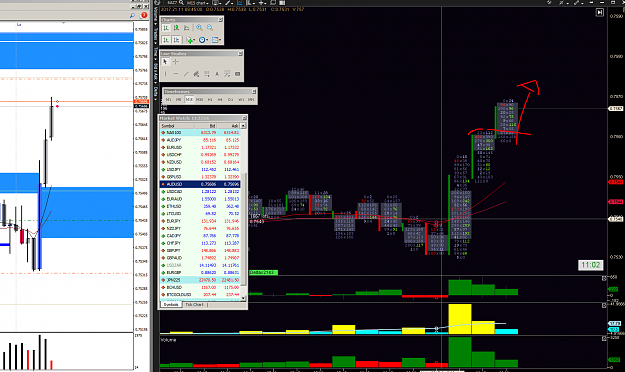The width and height of the screenshot is (625, 372).
Task: Click red notification badge in left window
Action: pyautogui.click(x=144, y=15)
